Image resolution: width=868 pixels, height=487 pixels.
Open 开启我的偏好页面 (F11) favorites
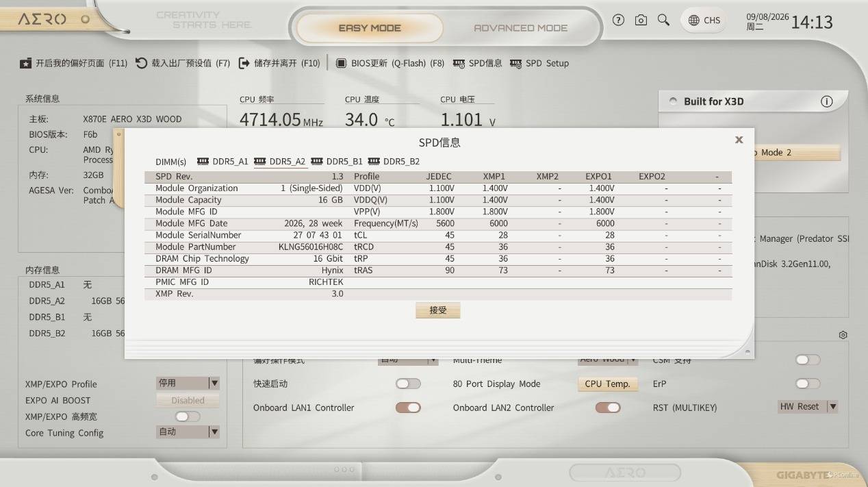pyautogui.click(x=73, y=63)
